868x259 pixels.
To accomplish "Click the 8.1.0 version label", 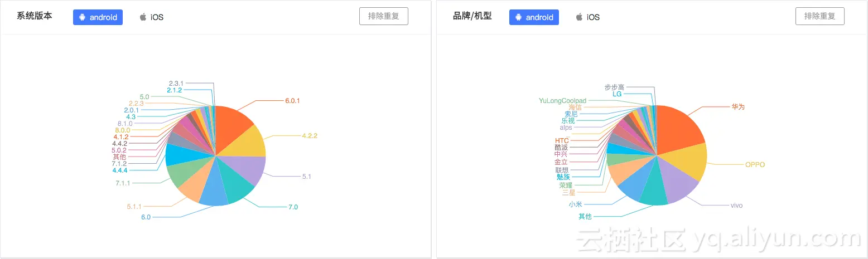I will click(x=125, y=123).
